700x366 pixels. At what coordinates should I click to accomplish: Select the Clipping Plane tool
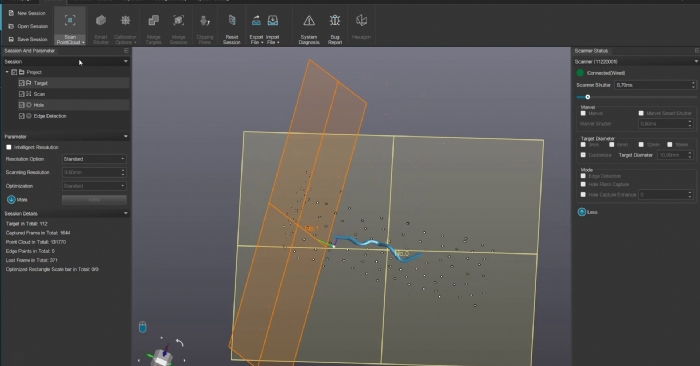click(204, 29)
